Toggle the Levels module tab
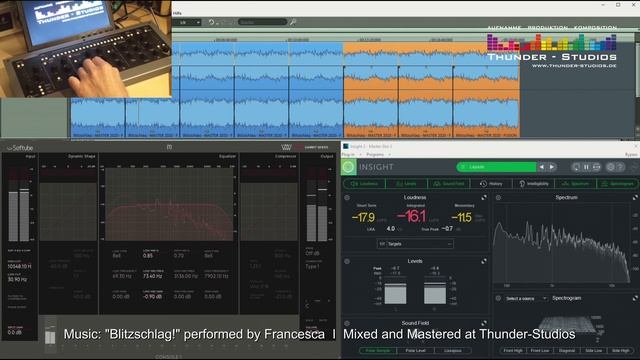 tap(407, 184)
